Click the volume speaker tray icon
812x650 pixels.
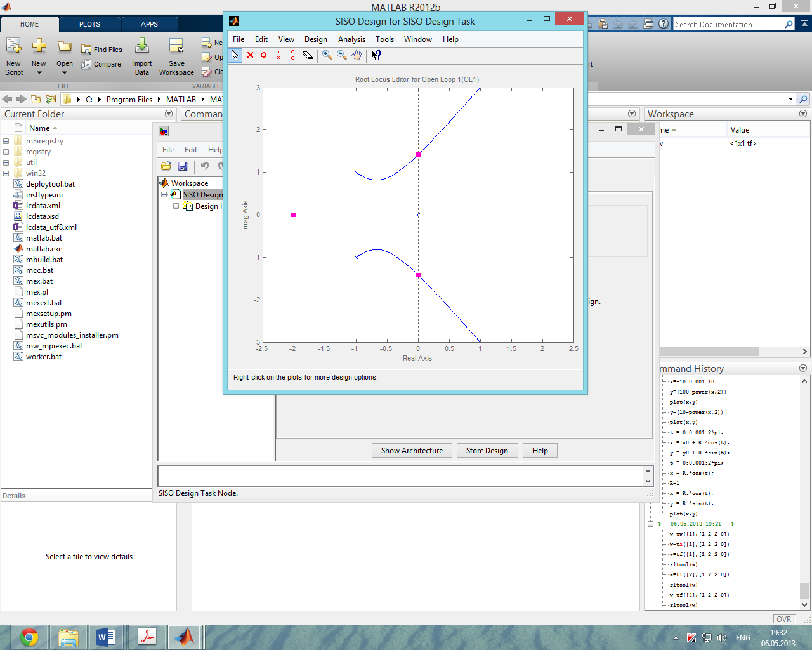(721, 638)
